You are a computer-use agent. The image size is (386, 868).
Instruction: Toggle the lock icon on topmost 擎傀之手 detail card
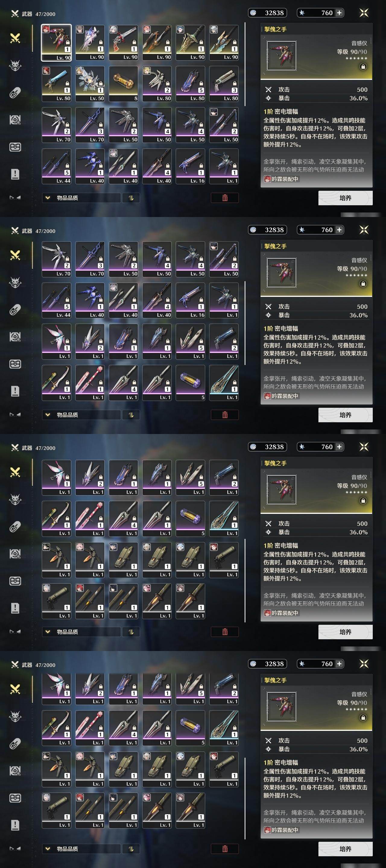[363, 67]
